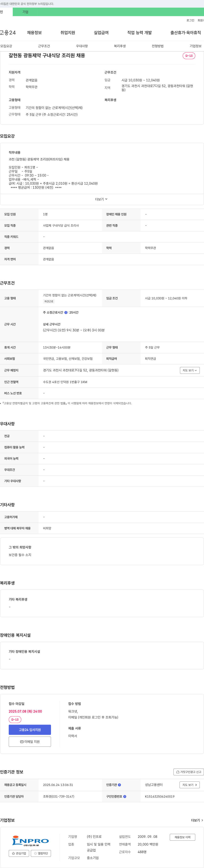Jump to 전형방법 section tab
204x868 pixels.
tap(157, 46)
